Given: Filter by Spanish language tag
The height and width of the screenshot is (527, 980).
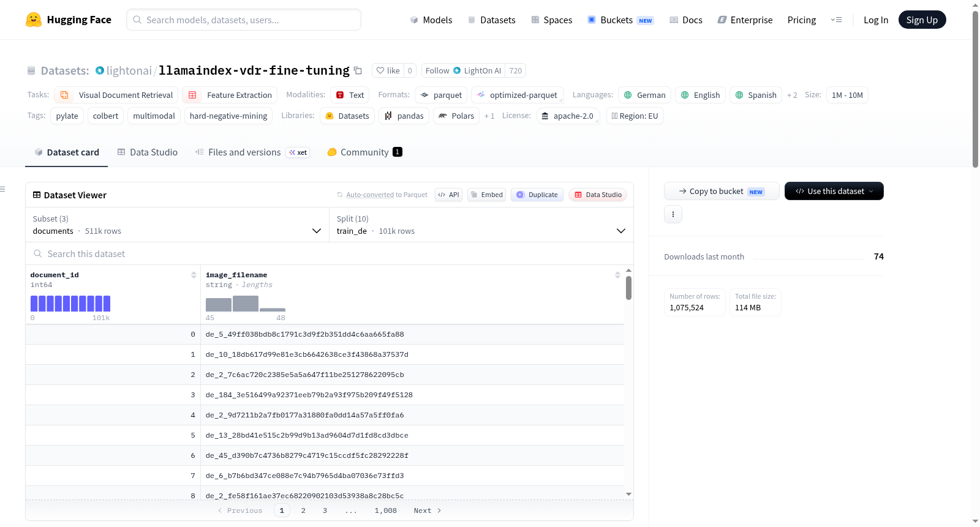Looking at the screenshot, I should (755, 95).
